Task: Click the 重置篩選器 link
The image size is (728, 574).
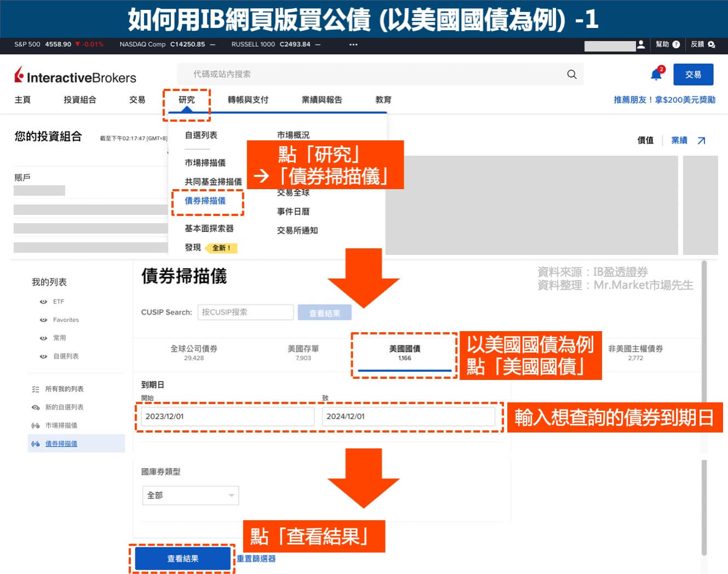Action: (x=256, y=559)
